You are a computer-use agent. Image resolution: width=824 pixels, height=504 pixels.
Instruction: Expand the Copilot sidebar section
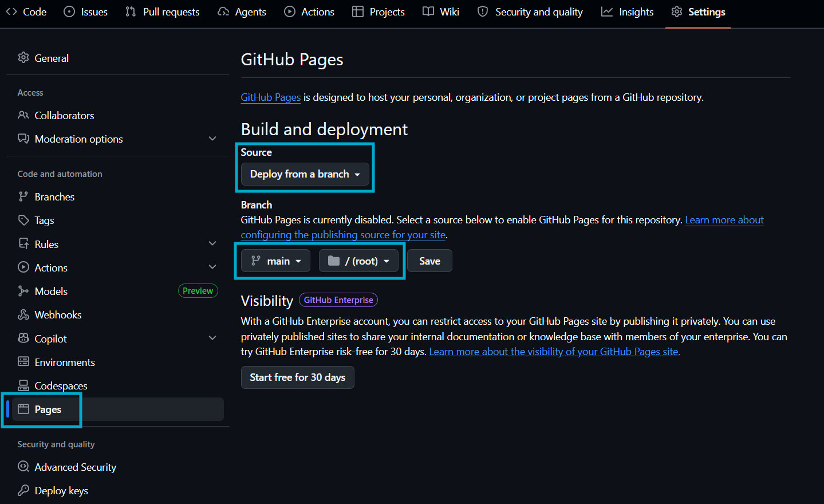[x=212, y=338]
